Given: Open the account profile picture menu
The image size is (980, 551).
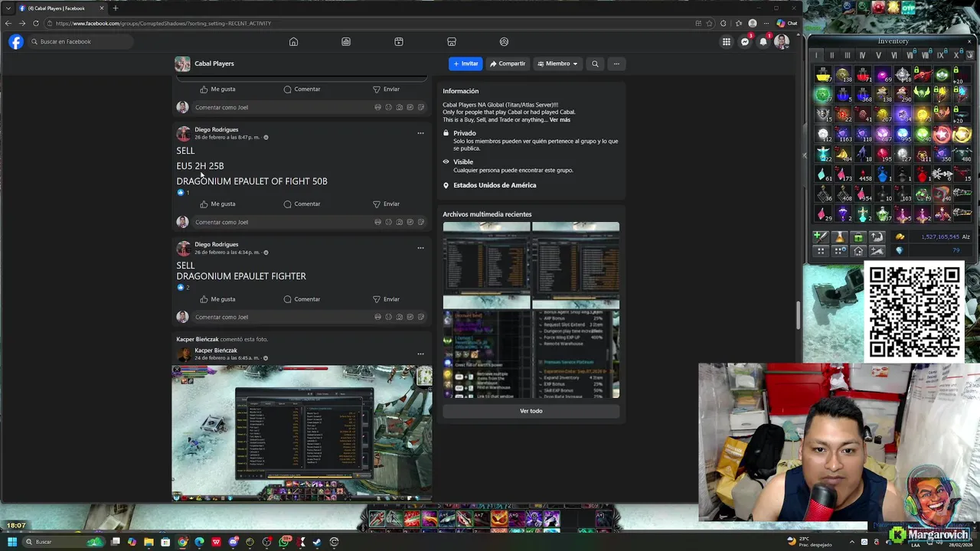Looking at the screenshot, I should [781, 42].
